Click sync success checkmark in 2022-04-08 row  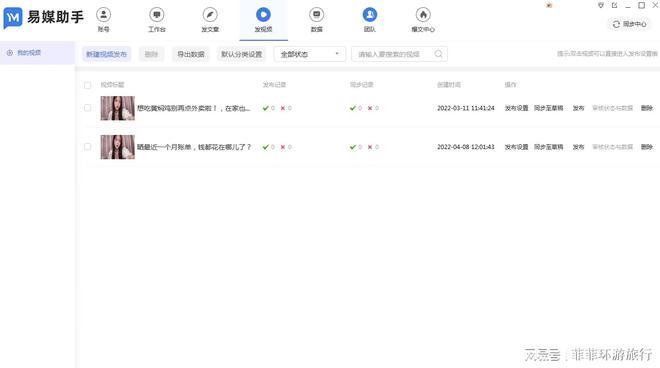click(353, 147)
